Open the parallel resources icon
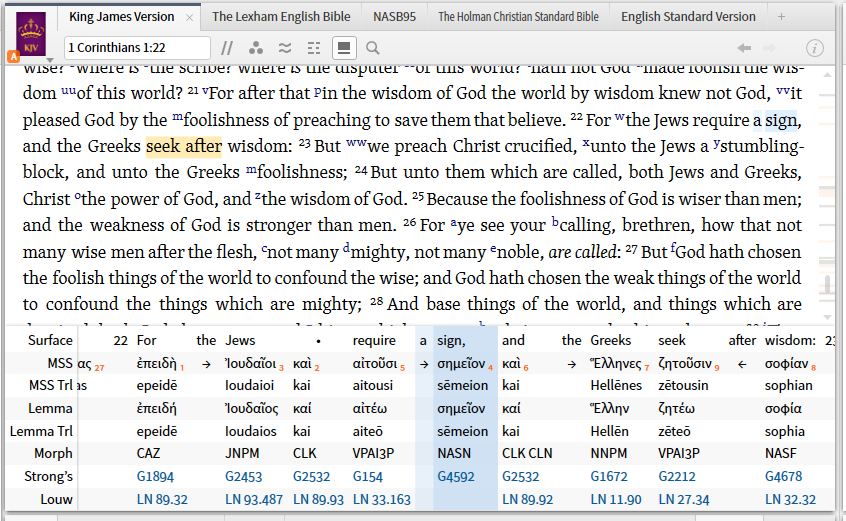846x521 pixels. click(227, 48)
